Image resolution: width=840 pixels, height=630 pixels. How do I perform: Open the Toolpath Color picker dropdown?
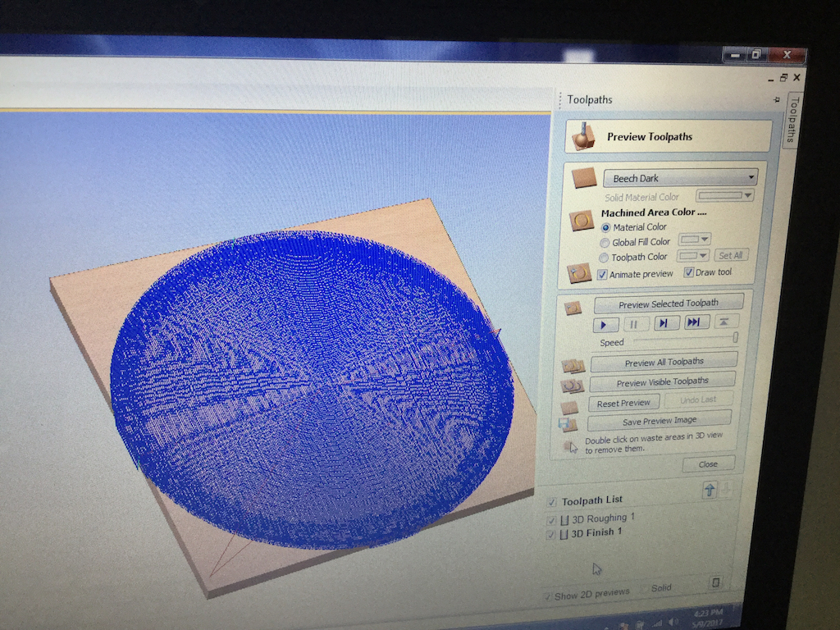692,256
